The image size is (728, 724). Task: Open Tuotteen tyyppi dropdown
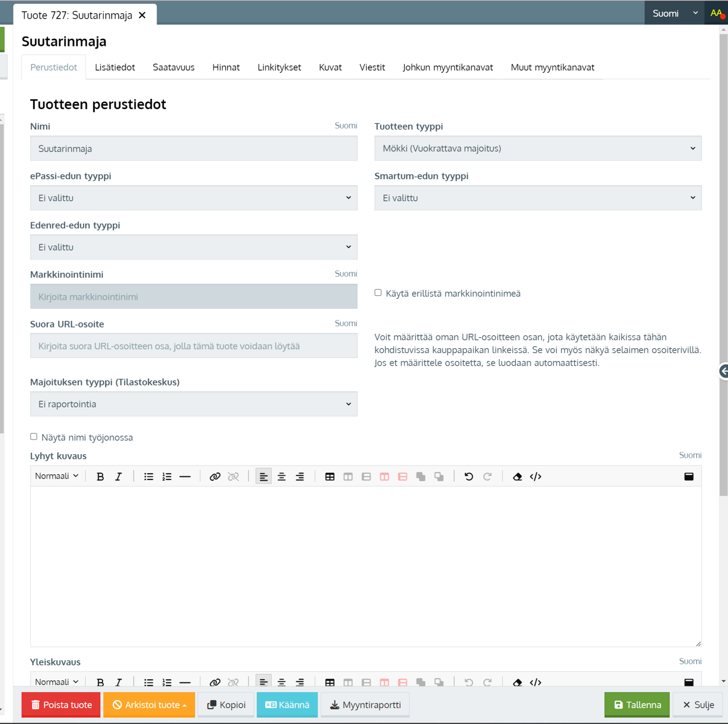click(x=537, y=148)
